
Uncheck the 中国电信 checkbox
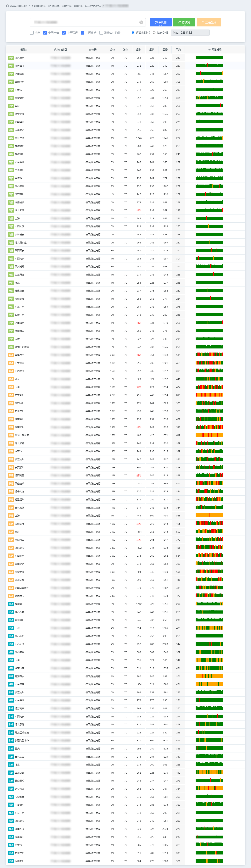[x=45, y=33]
